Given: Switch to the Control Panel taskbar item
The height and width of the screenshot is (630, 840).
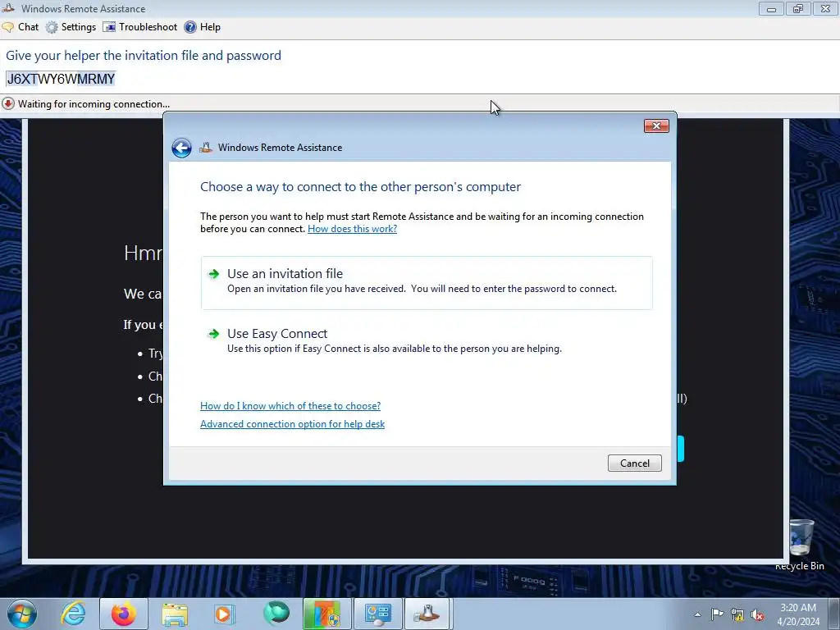Looking at the screenshot, I should pyautogui.click(x=377, y=614).
